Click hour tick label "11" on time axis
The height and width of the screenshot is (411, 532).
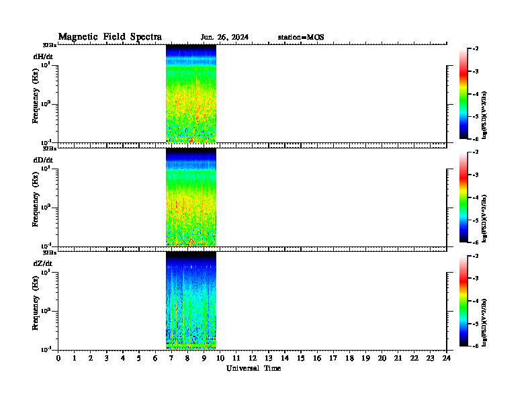[236, 358]
